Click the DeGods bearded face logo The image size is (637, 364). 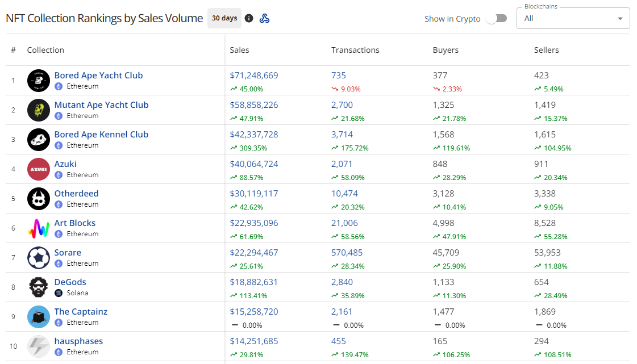[x=39, y=287]
